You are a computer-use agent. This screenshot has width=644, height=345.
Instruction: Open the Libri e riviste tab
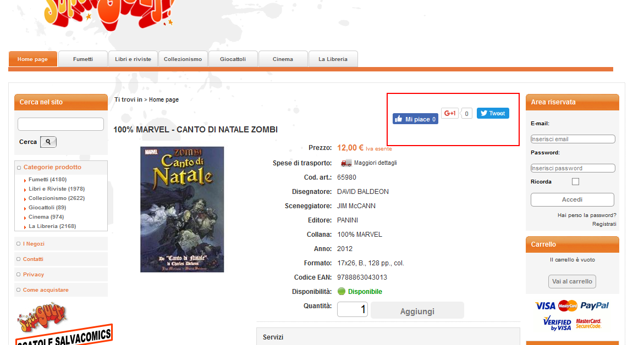133,59
